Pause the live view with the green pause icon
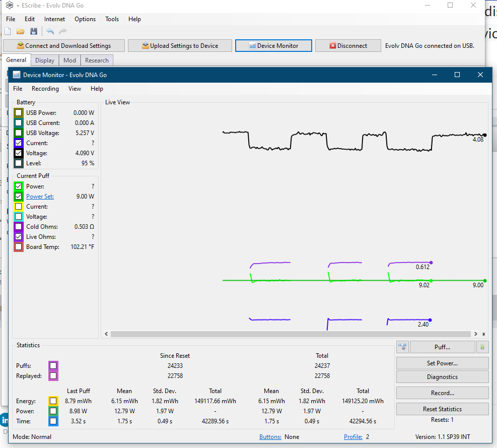497x448 pixels. pos(482,347)
